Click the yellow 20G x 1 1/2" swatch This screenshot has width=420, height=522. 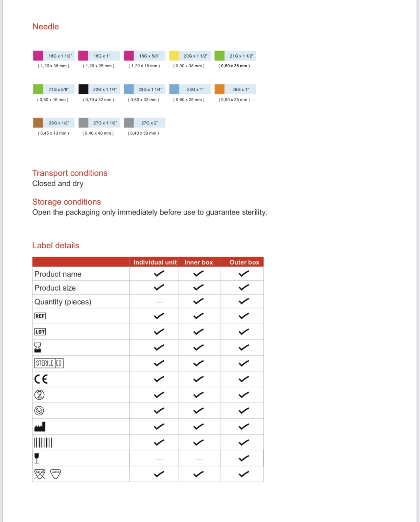[174, 55]
